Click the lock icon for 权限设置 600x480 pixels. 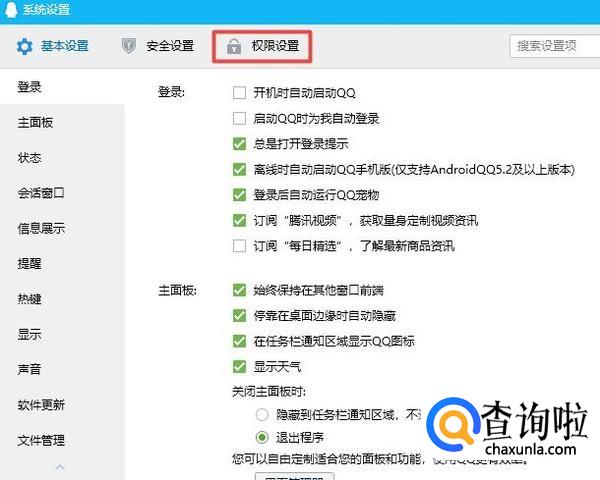(234, 46)
